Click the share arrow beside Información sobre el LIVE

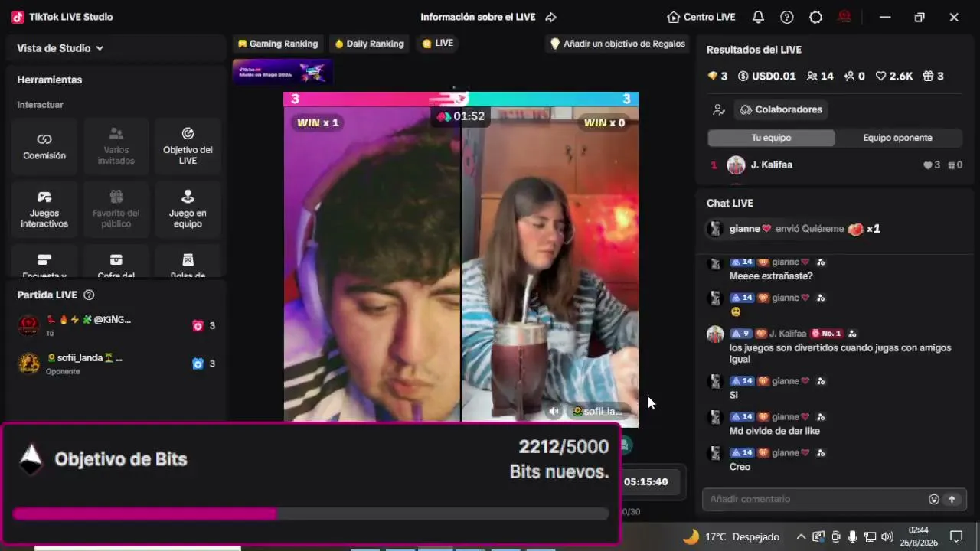(550, 17)
